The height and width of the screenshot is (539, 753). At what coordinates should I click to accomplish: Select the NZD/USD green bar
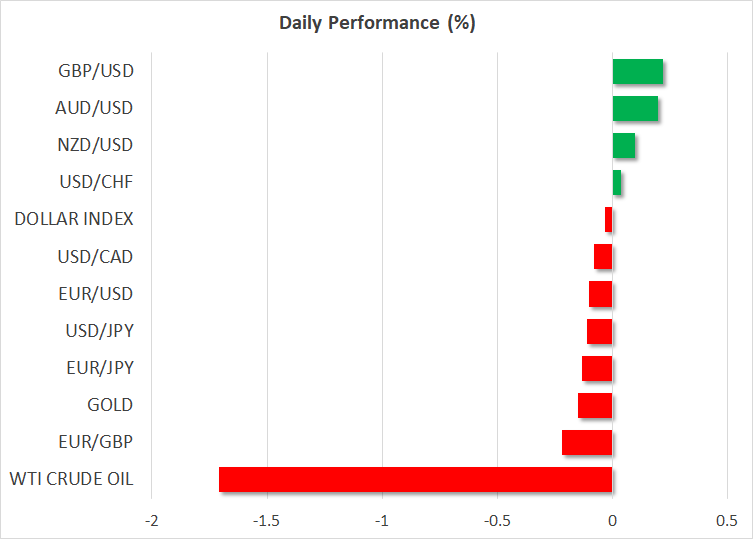point(623,145)
